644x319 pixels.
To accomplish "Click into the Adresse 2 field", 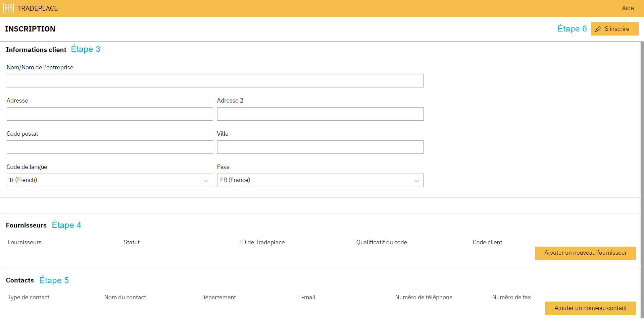I will pos(320,114).
